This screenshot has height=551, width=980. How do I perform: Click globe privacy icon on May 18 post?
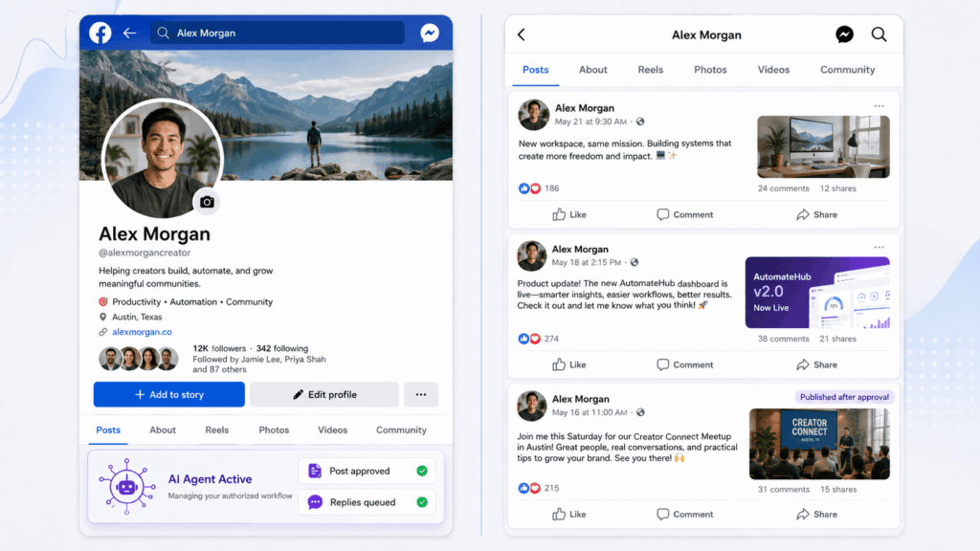[x=635, y=262]
